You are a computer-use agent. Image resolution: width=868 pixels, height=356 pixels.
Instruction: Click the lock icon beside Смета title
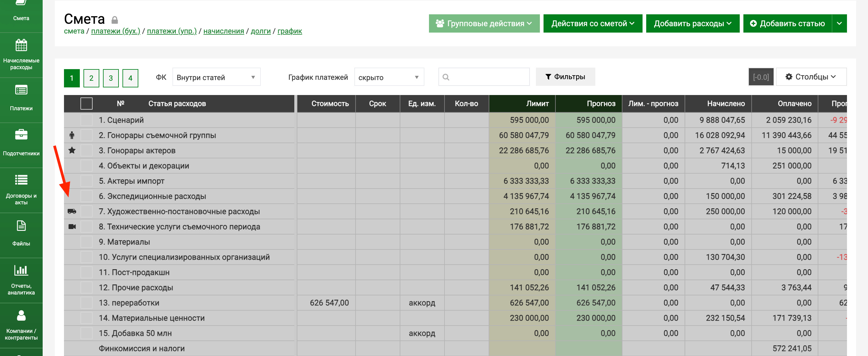115,20
